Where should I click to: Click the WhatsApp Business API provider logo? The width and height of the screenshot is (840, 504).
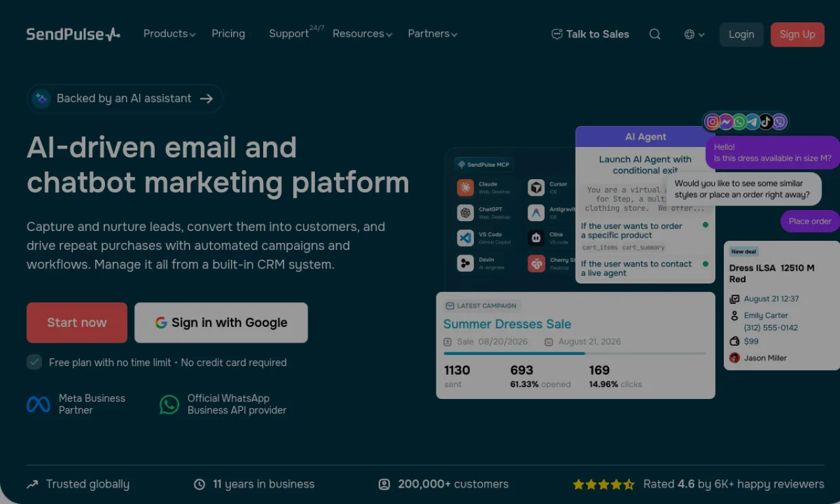point(169,404)
